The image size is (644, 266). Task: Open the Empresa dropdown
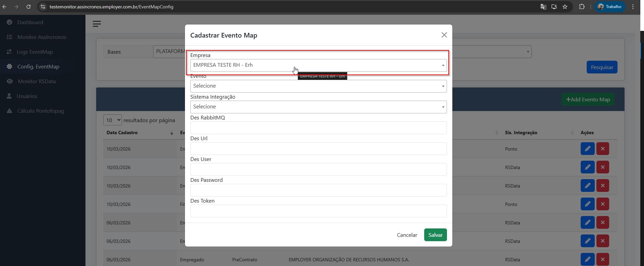point(318,65)
